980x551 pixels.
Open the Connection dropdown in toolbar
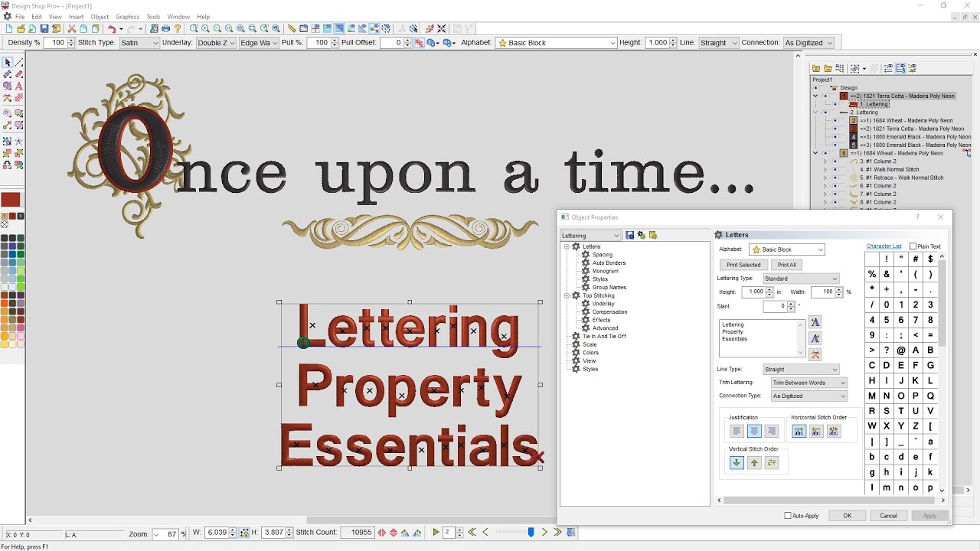[x=808, y=43]
